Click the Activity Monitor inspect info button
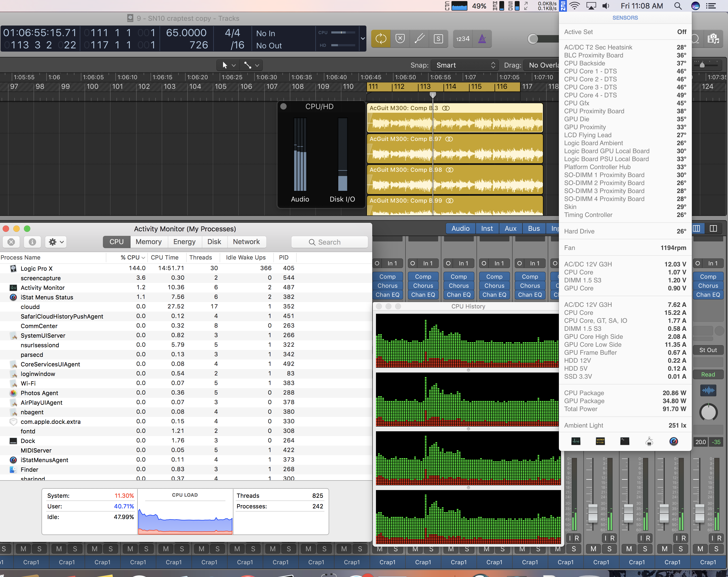Screen dimensions: 728x577 click(32, 242)
